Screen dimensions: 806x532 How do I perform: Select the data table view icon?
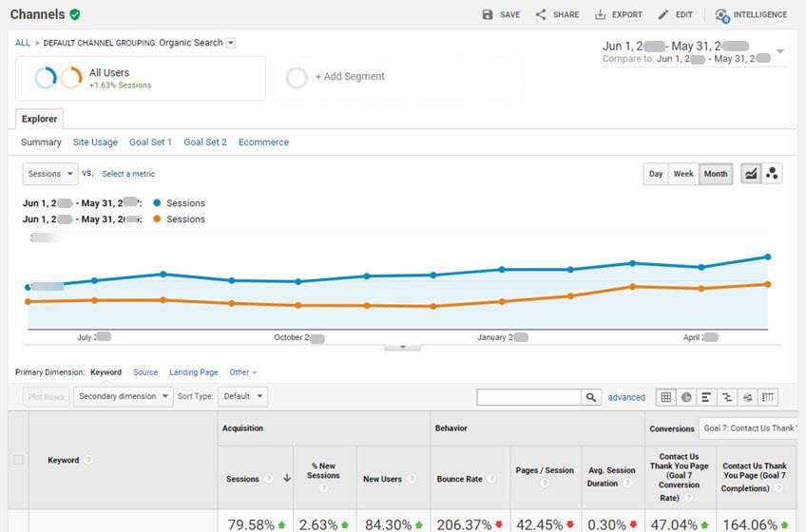[x=665, y=397]
